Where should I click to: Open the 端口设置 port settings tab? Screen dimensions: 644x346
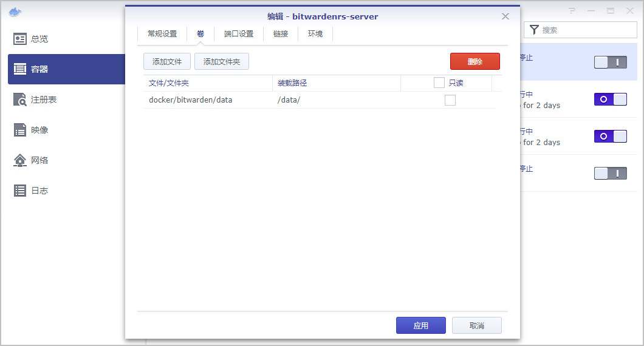[239, 33]
